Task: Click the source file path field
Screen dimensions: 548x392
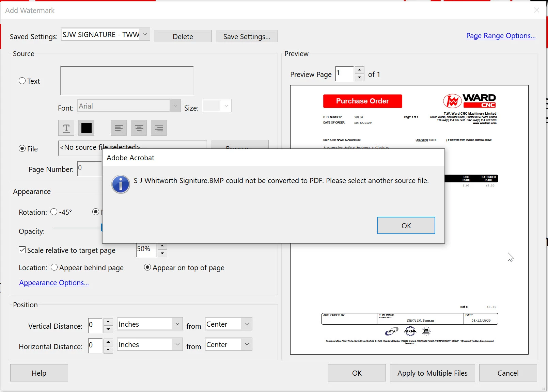Action: pyautogui.click(x=132, y=145)
